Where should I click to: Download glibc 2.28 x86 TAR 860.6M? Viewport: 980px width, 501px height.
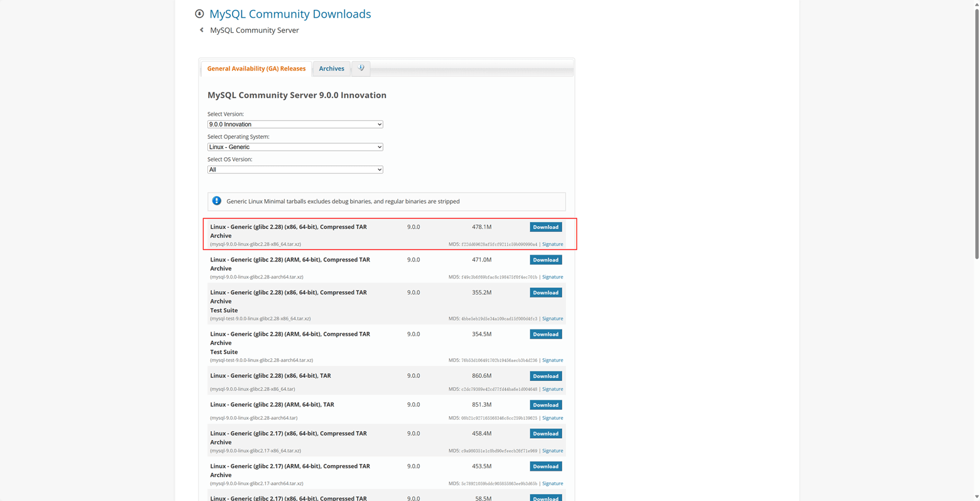[546, 376]
